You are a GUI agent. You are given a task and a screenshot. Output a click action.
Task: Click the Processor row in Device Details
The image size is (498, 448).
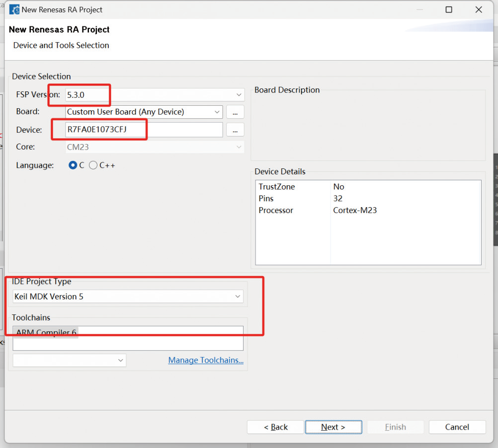pyautogui.click(x=368, y=210)
